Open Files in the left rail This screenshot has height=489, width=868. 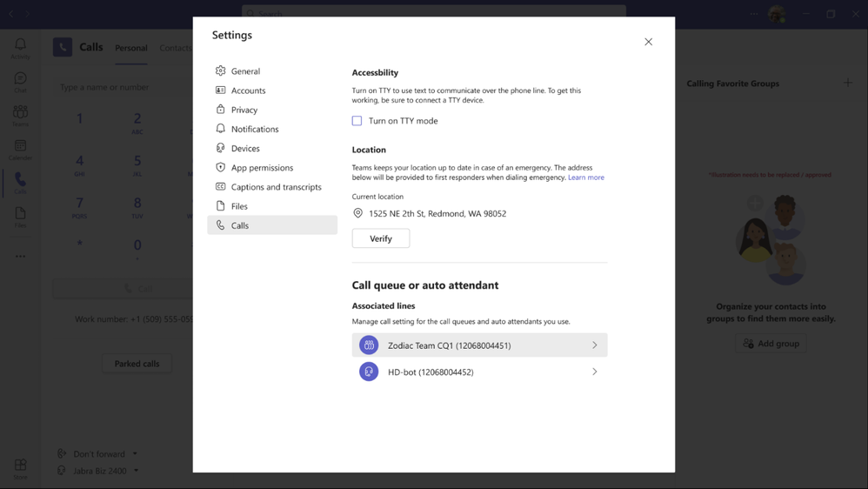(x=20, y=217)
